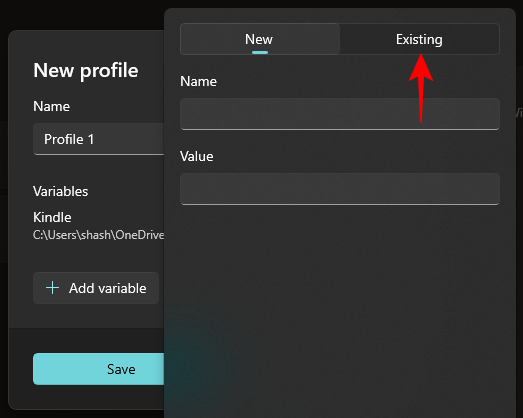Click the red arrow pointing at Existing
The image size is (523, 418).
tap(421, 88)
